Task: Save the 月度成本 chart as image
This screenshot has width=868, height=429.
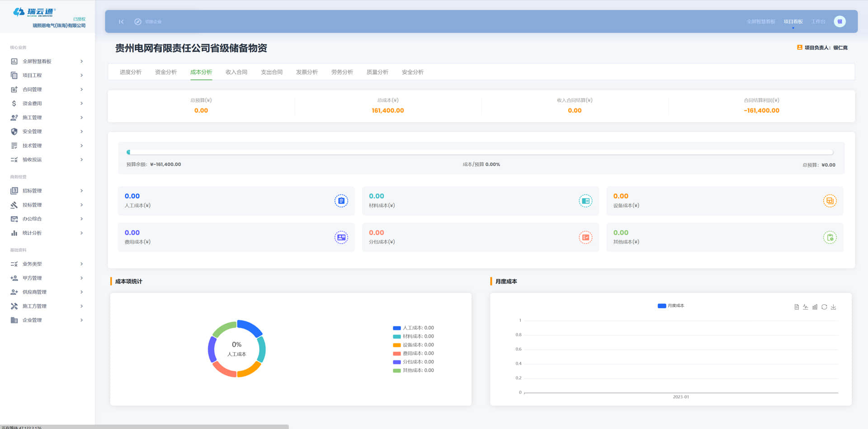Action: pos(834,307)
